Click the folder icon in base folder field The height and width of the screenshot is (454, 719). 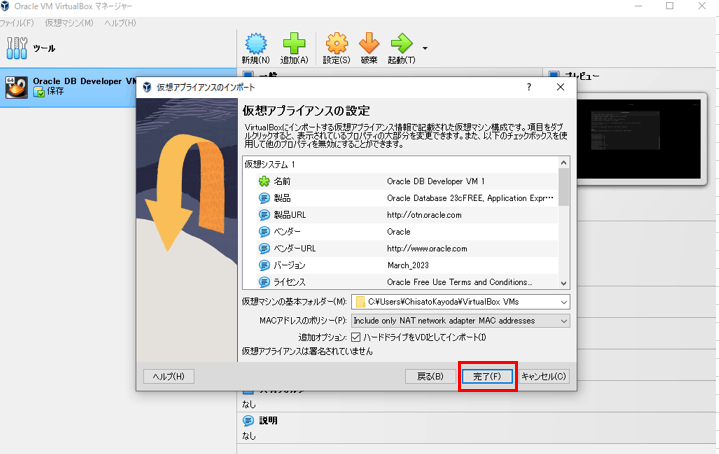[x=360, y=302]
